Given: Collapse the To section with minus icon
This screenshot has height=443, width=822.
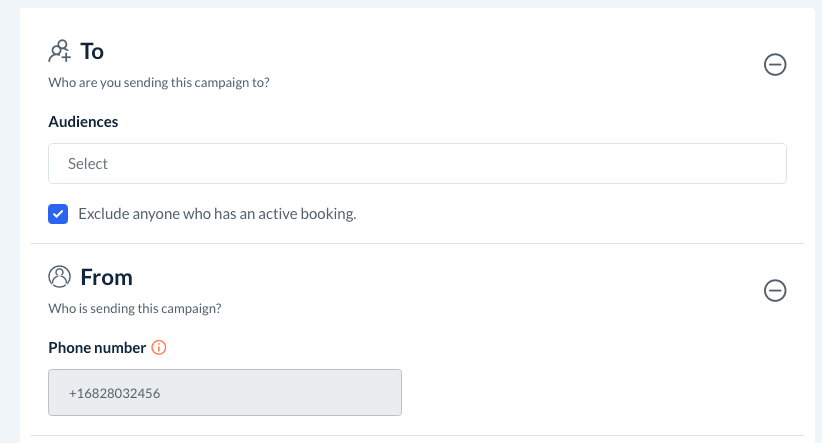Looking at the screenshot, I should (775, 65).
